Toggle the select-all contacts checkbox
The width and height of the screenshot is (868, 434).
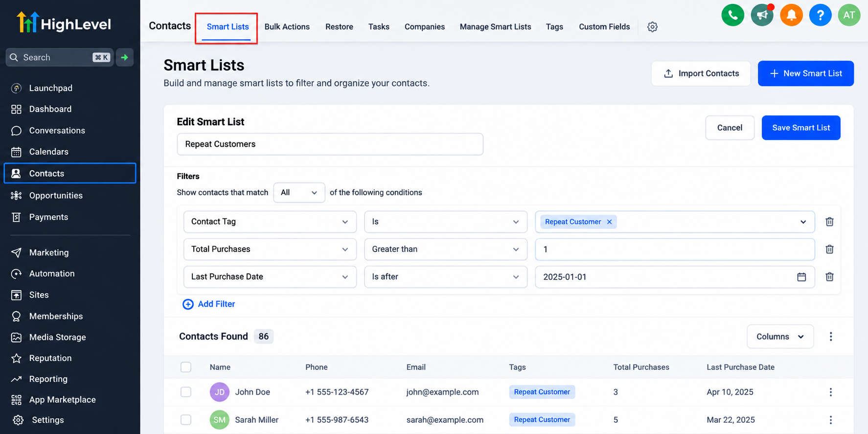[186, 367]
